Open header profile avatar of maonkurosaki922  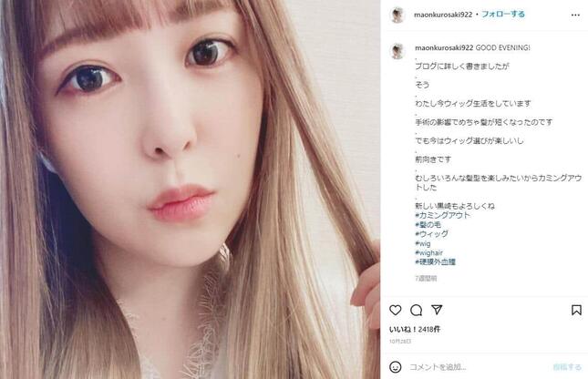click(x=397, y=15)
